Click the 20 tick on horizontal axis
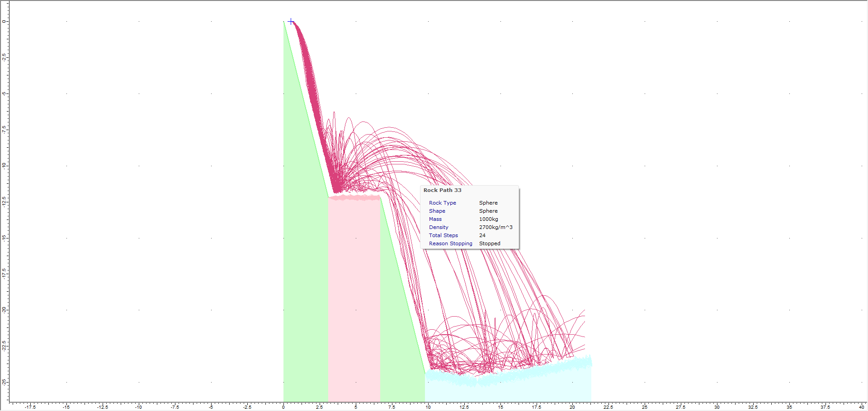868x411 pixels. point(572,407)
